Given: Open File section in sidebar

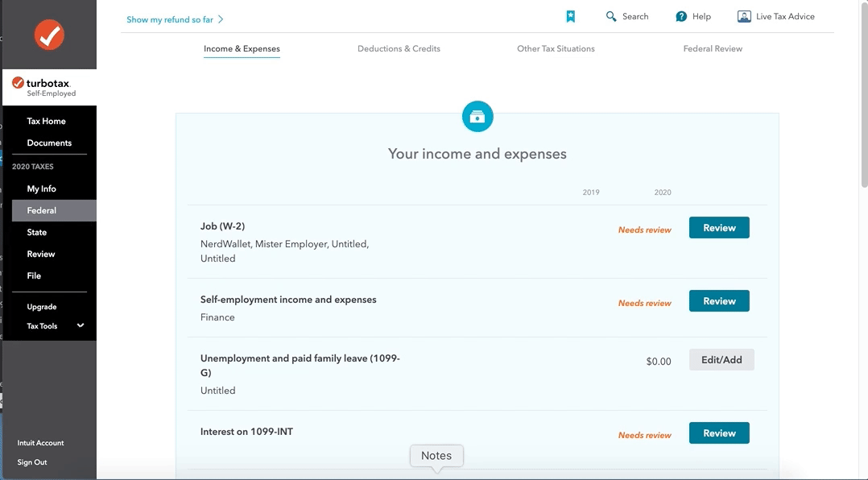Looking at the screenshot, I should [x=34, y=275].
